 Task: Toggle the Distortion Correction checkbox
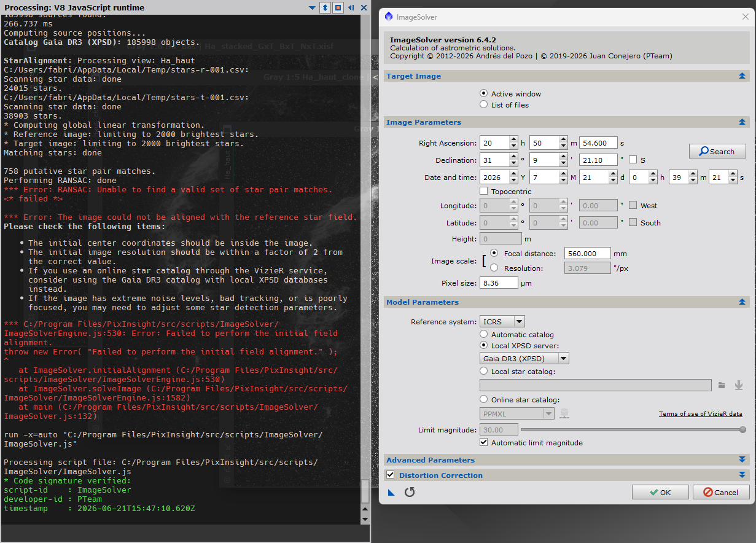point(391,475)
